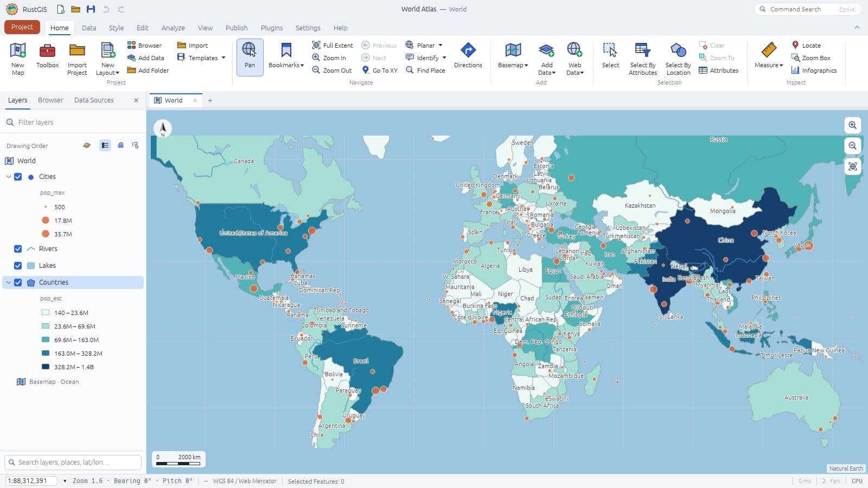Click Add Folder
The width and height of the screenshot is (868, 488).
click(148, 70)
